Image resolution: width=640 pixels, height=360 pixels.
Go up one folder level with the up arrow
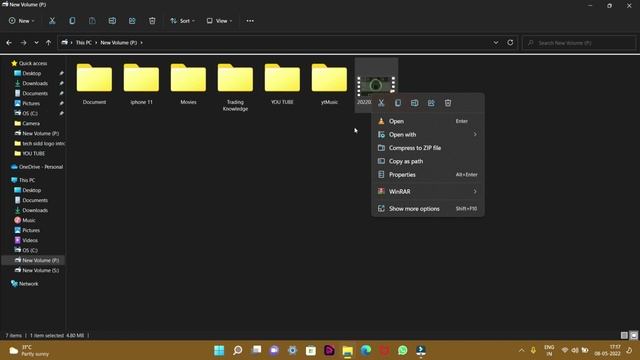tap(48, 42)
